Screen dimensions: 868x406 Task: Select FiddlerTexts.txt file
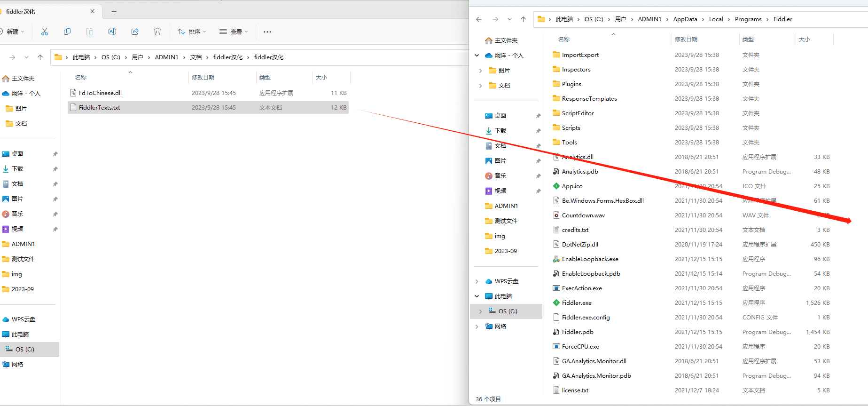[208, 107]
